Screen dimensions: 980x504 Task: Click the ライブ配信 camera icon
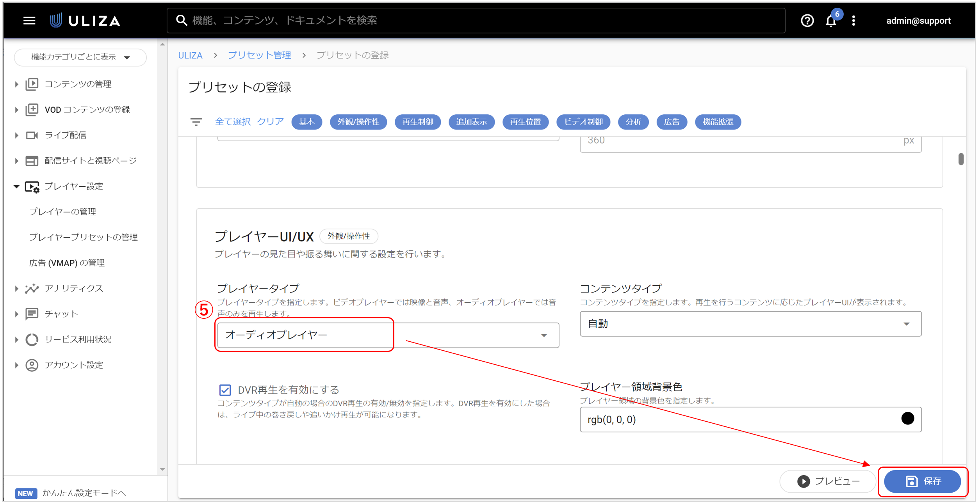point(32,135)
